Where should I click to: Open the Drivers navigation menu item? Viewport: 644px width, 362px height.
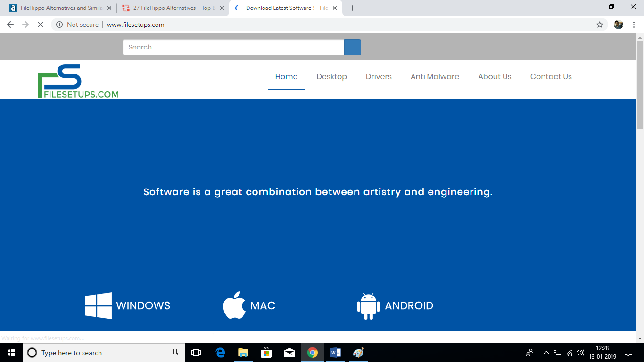point(379,77)
